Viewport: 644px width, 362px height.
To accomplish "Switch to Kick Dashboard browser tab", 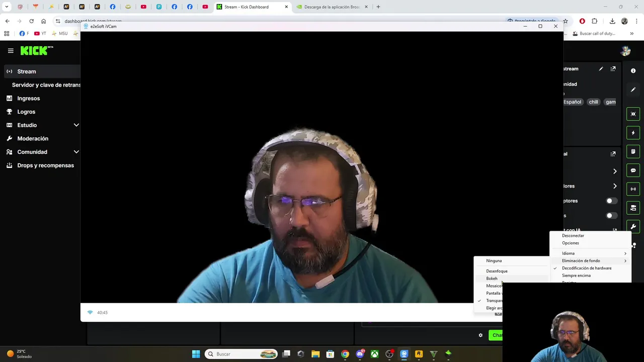I will (x=252, y=7).
